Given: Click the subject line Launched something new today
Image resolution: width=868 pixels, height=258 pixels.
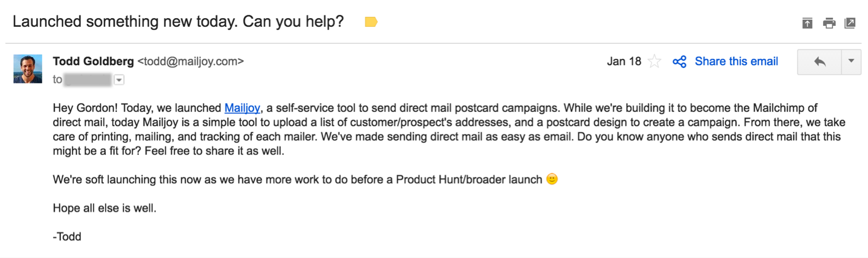Looking at the screenshot, I should [x=178, y=22].
